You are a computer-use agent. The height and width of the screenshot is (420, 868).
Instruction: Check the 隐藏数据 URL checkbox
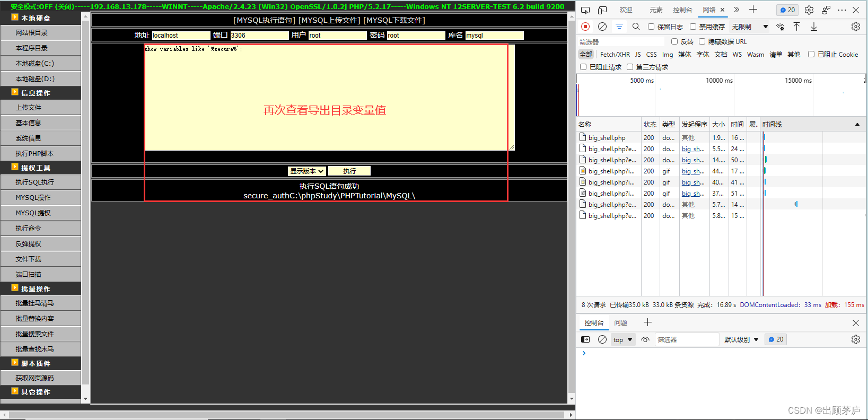(x=702, y=41)
